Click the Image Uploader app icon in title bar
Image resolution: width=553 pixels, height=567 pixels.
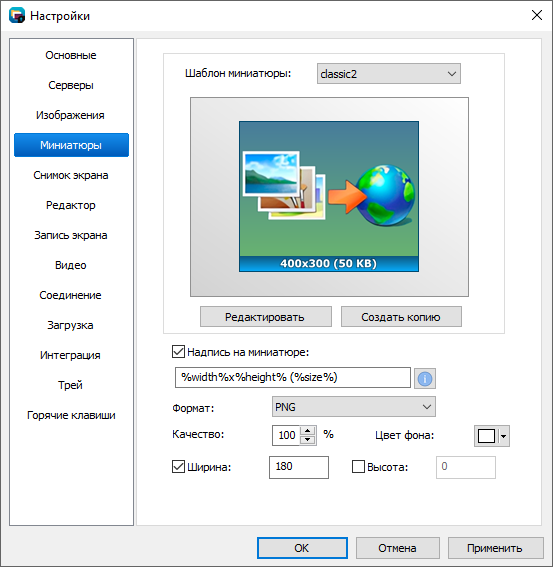click(17, 16)
